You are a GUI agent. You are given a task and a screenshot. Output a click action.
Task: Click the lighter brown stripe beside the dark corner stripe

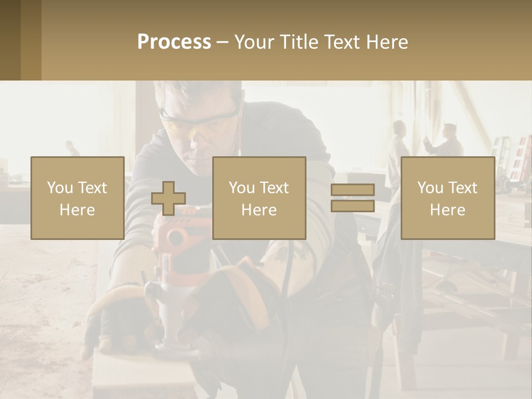(31, 40)
